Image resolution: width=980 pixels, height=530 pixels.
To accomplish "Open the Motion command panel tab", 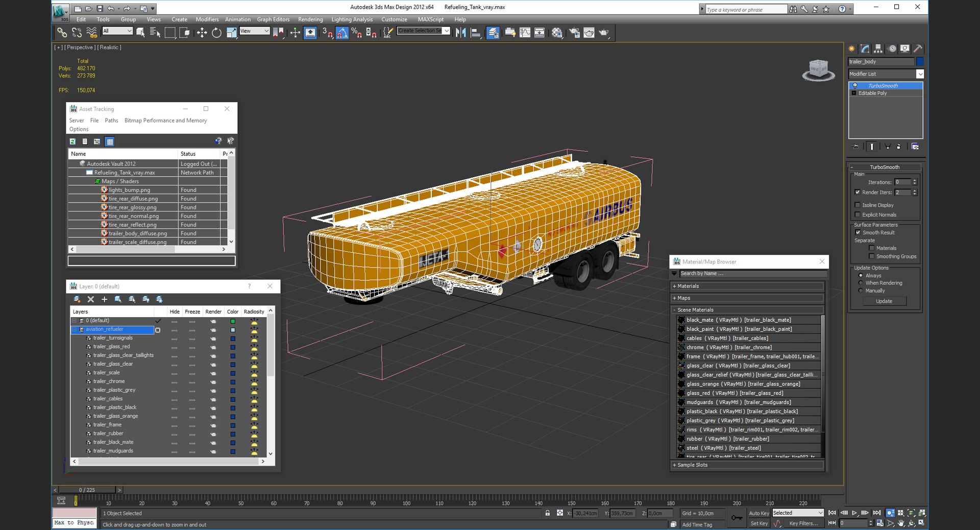I will click(892, 49).
